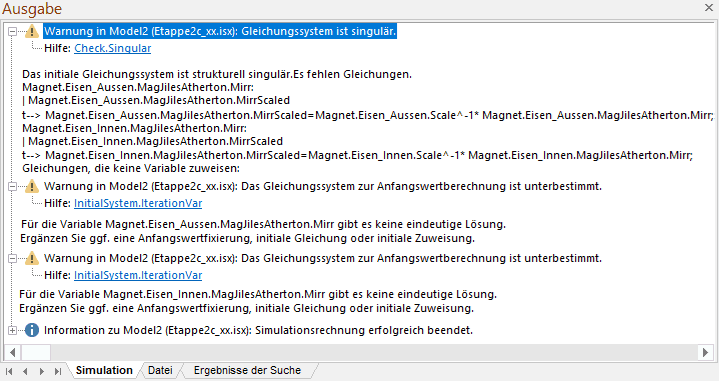
Task: Click horizontal scrollbar right arrow
Action: pos(705,353)
